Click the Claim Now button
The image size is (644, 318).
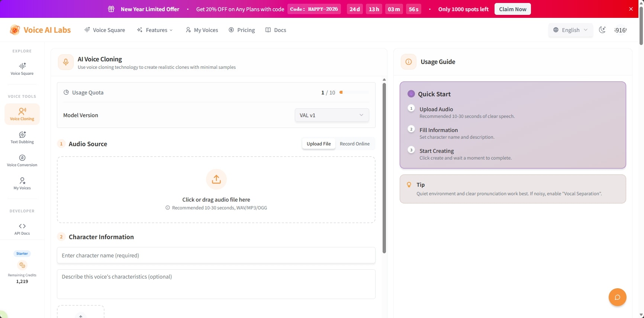click(x=513, y=9)
